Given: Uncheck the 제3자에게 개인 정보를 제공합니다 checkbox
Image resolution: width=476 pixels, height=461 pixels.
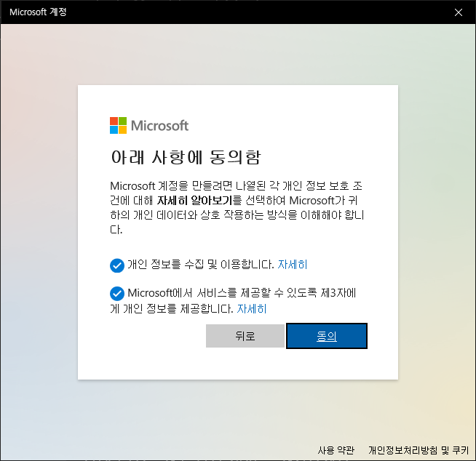Looking at the screenshot, I should pos(117,294).
